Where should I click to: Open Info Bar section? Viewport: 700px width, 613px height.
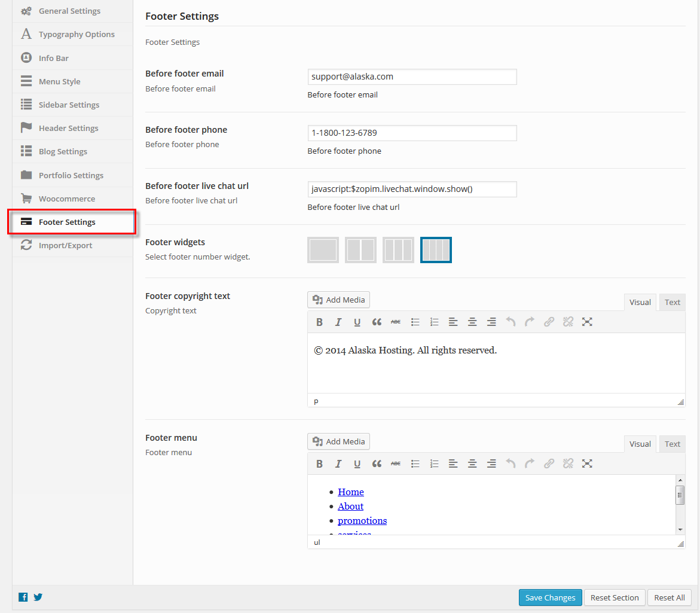click(x=72, y=58)
